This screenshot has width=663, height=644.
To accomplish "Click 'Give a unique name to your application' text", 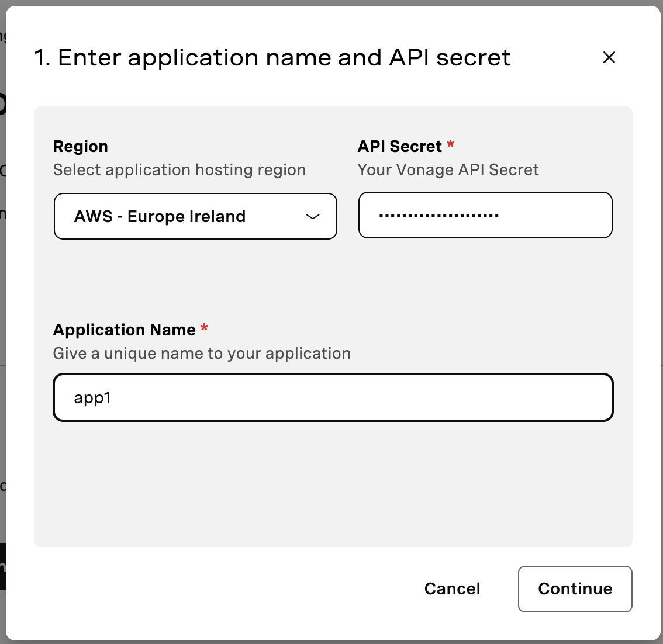I will point(202,354).
